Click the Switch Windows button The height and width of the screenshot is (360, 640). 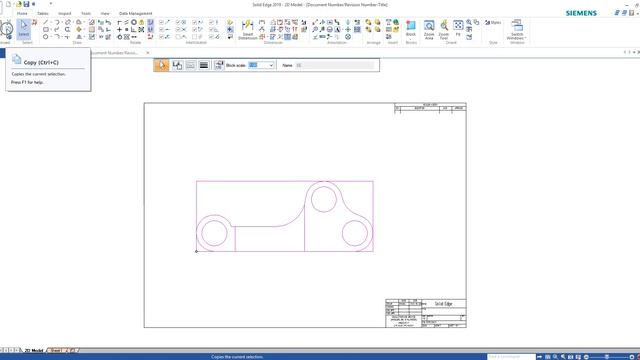click(517, 29)
